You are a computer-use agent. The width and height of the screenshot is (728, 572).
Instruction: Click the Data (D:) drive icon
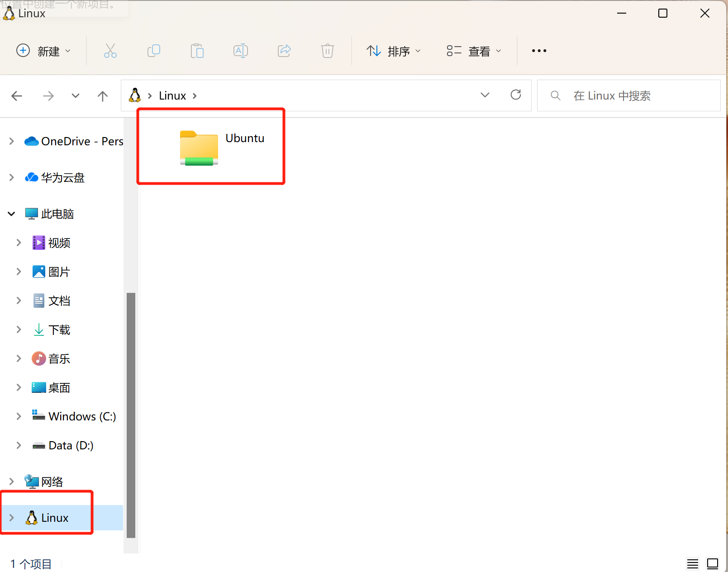(x=39, y=446)
